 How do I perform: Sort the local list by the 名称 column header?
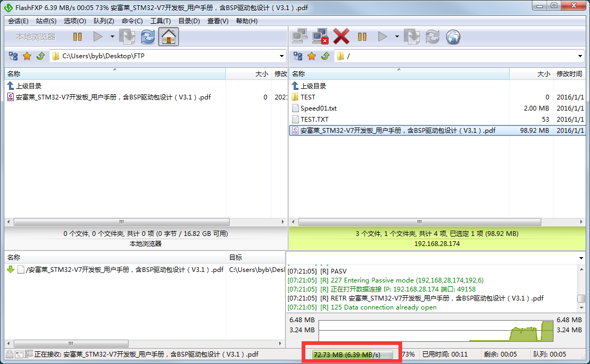115,74
